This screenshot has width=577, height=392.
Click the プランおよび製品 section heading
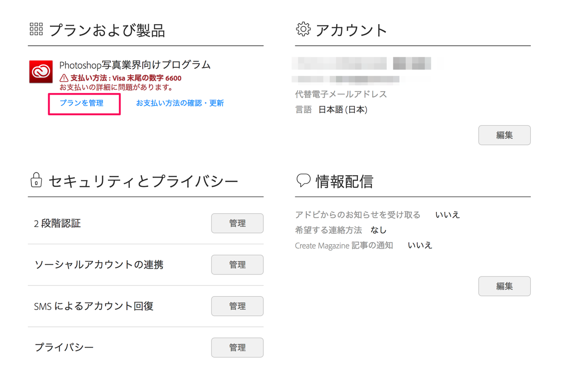pyautogui.click(x=107, y=30)
